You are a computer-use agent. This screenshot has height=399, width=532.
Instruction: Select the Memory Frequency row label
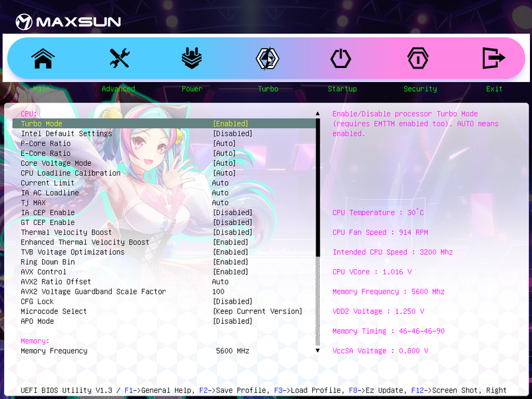(54, 351)
